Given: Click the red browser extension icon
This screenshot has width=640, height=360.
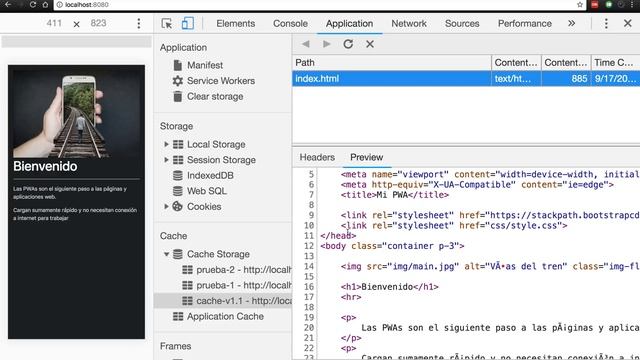Looking at the screenshot, I should [595, 4].
